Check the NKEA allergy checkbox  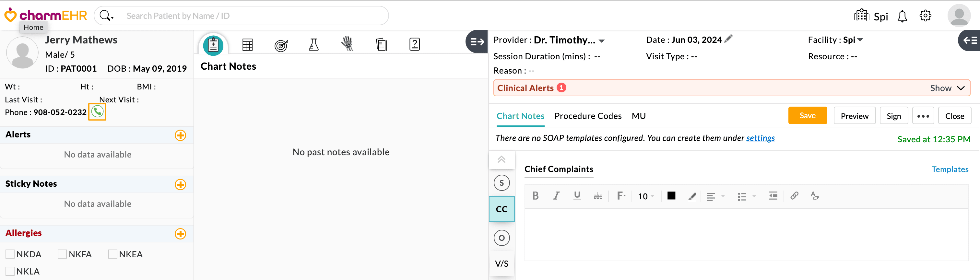112,254
